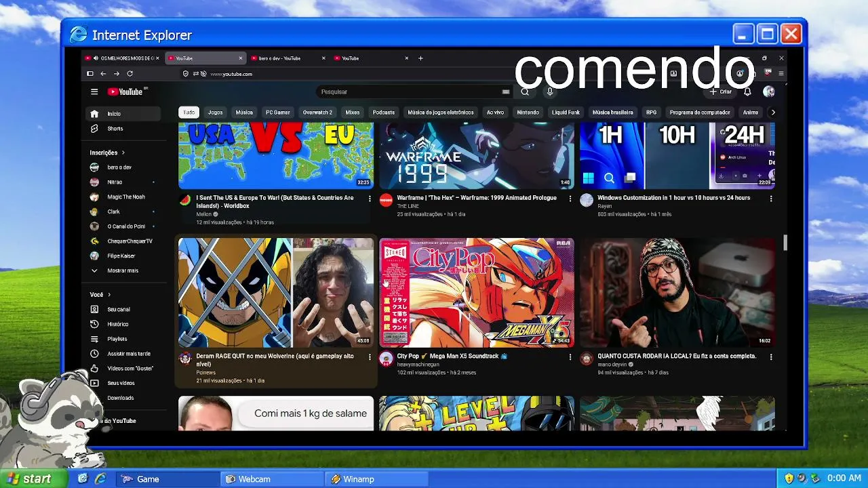This screenshot has height=488, width=868.
Task: Open options for the City Pop video
Action: tap(570, 357)
